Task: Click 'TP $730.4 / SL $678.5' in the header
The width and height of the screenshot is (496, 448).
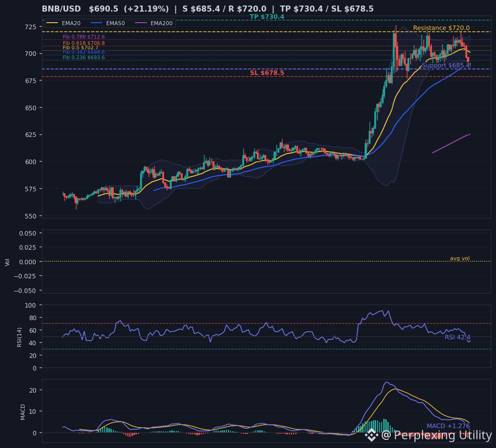Action: (x=326, y=9)
